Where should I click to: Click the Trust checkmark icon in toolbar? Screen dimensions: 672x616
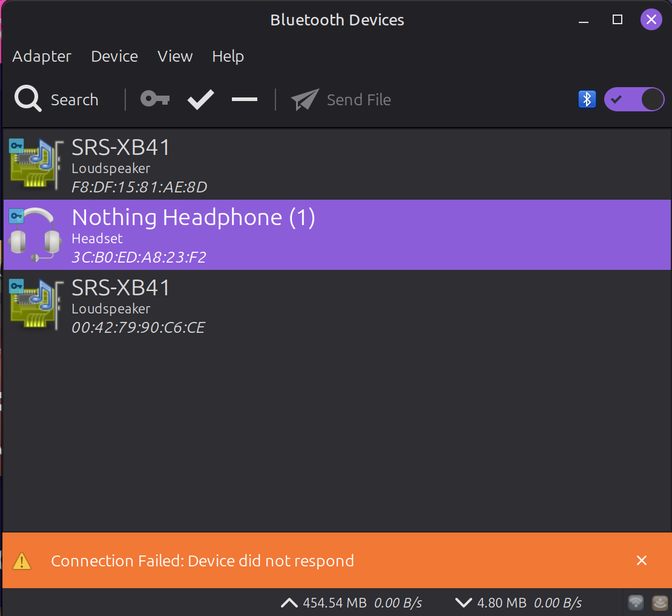(x=200, y=99)
